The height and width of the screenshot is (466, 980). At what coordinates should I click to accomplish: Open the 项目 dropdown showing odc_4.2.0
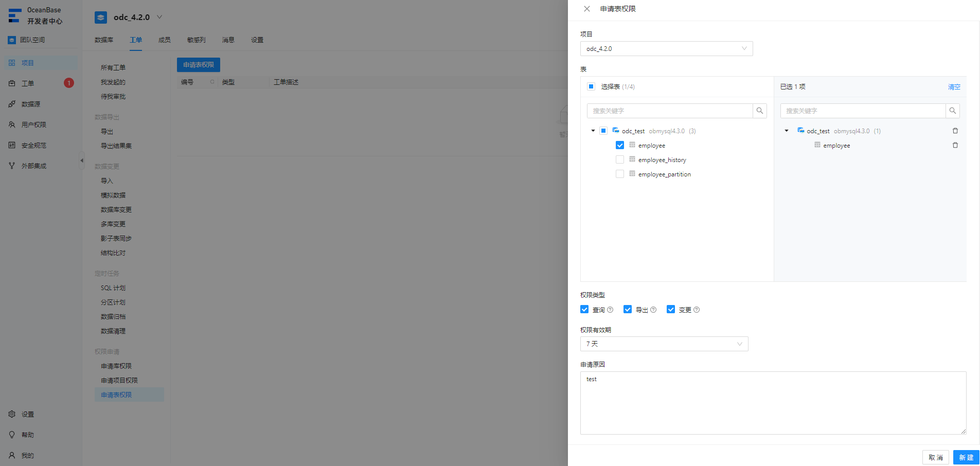point(666,49)
